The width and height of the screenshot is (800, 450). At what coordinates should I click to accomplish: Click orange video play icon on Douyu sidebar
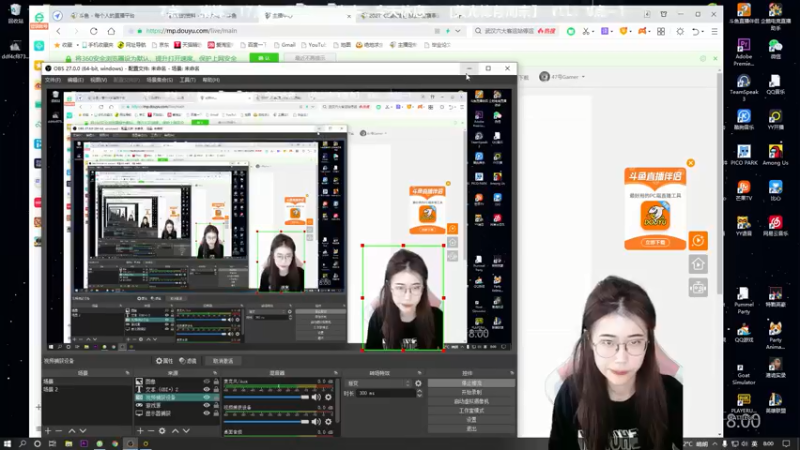point(698,241)
